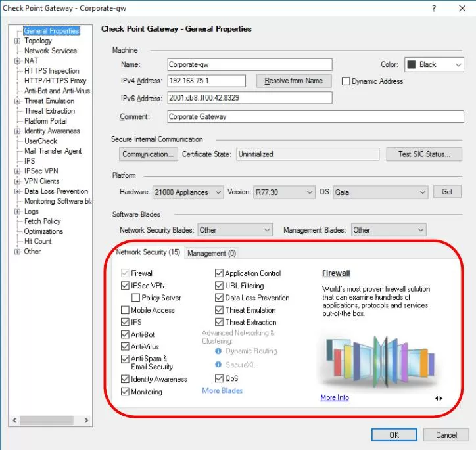
Task: Select HTTPS Inspection in the tree
Action: [51, 71]
